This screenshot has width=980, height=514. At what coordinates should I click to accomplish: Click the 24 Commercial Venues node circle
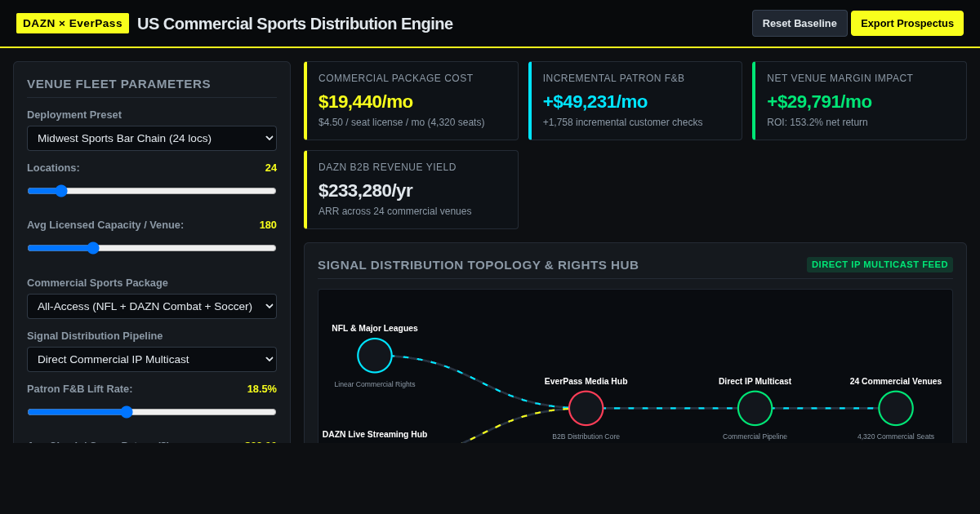(896, 408)
